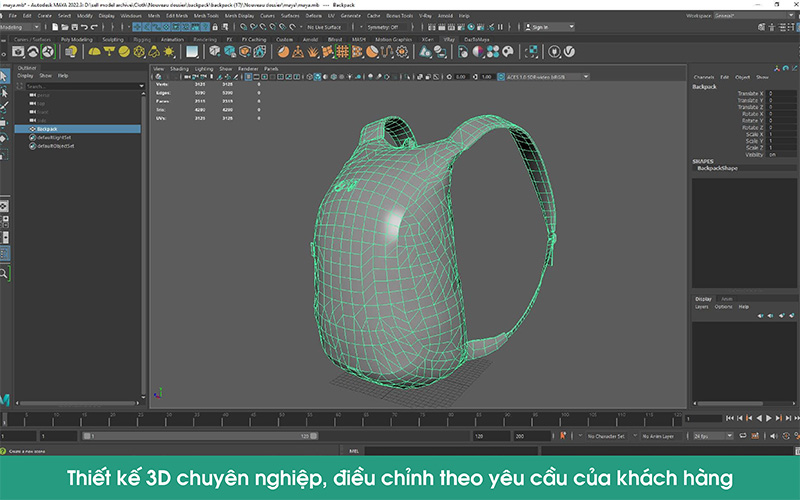Click No Live Surface field

coord(329,28)
